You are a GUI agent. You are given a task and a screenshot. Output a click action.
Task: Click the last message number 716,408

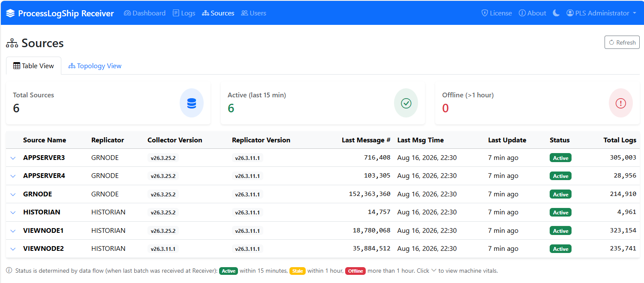point(377,158)
